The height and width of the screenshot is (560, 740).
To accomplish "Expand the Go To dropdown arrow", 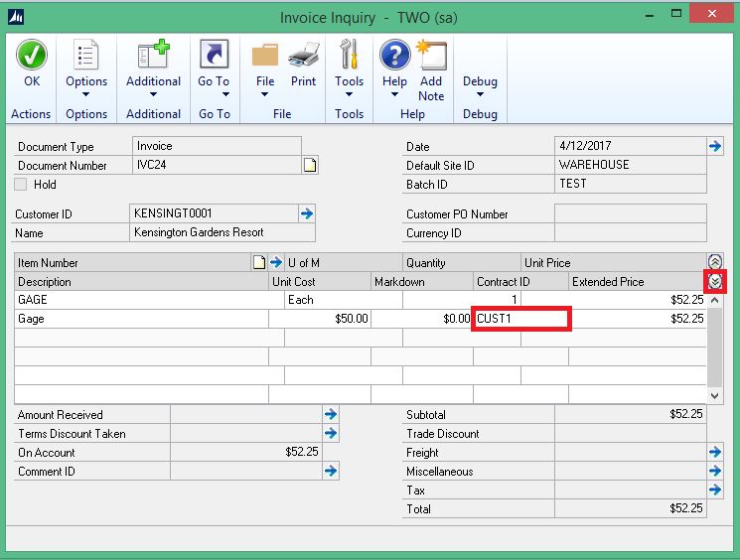I will (x=225, y=94).
